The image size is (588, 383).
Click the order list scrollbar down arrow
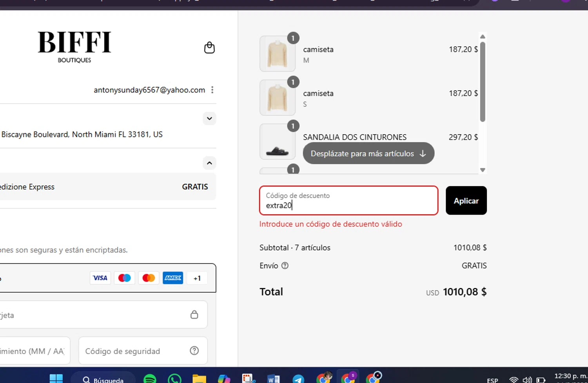483,170
